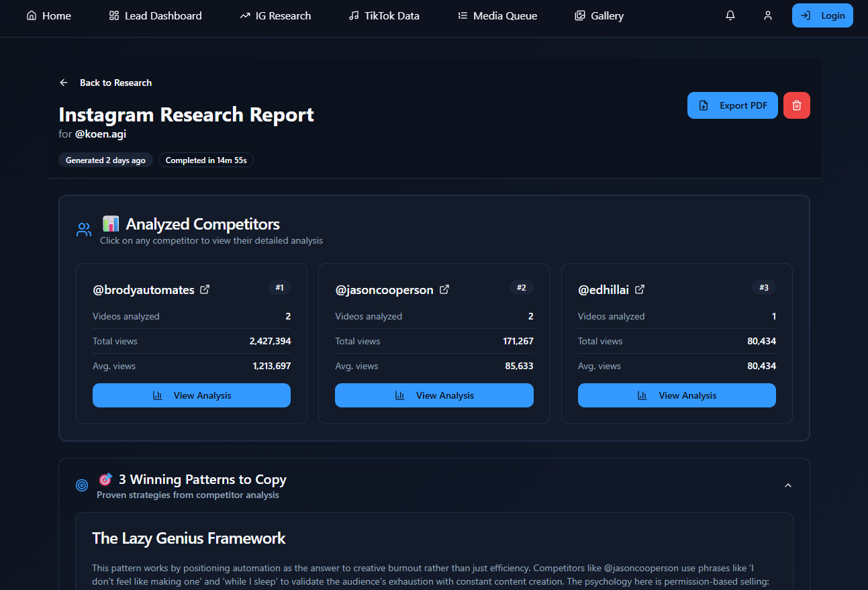This screenshot has width=868, height=590.
Task: Open @jasoncooperson profile via external link icon
Action: tap(444, 289)
